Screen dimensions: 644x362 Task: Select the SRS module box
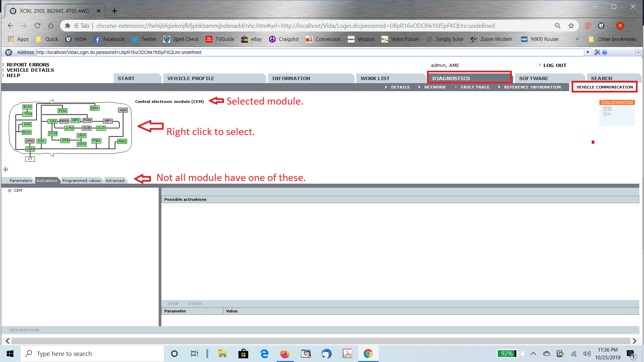(x=65, y=140)
